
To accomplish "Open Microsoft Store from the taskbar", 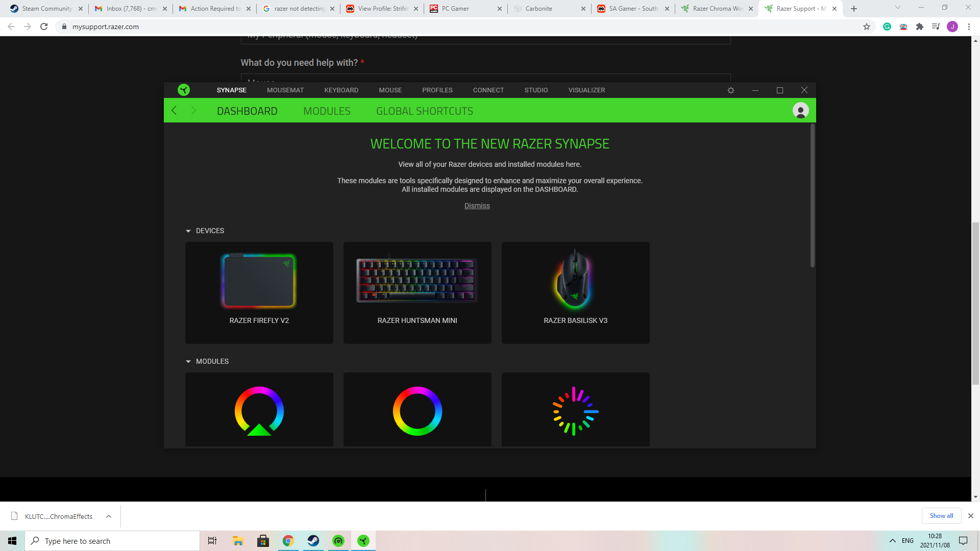I will 263,541.
